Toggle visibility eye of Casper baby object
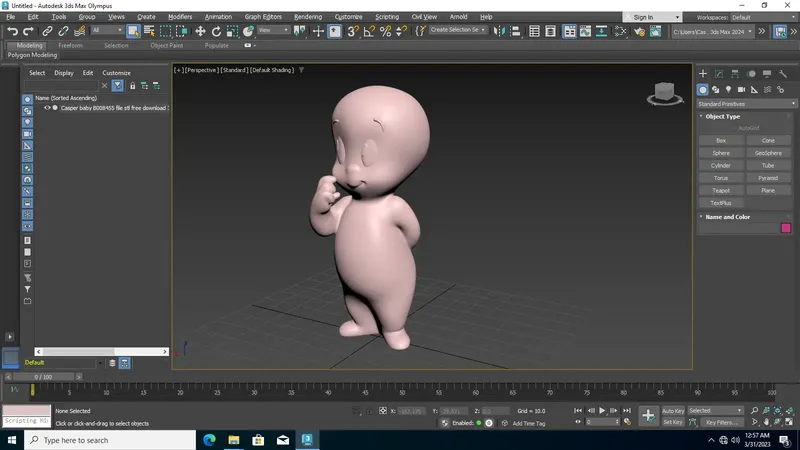 [x=46, y=108]
